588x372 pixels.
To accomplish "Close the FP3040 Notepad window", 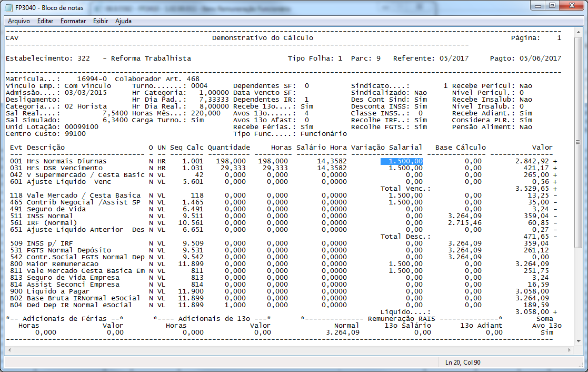I will tap(572, 6).
